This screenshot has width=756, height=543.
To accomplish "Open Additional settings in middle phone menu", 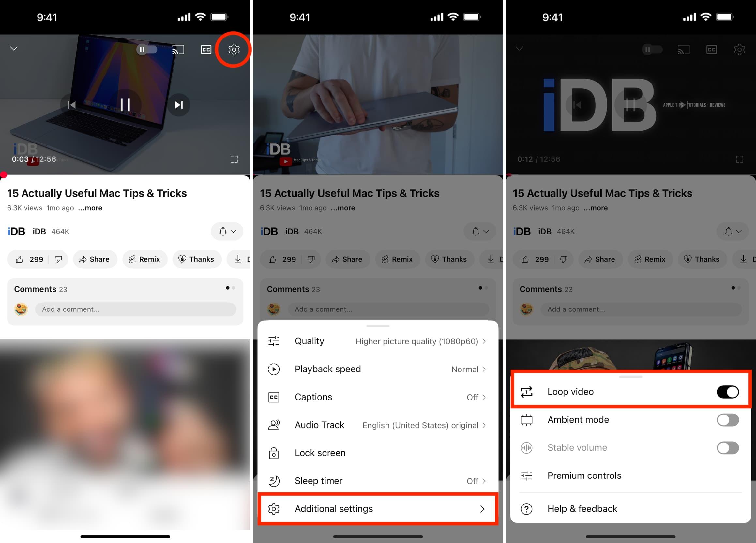I will tap(378, 509).
